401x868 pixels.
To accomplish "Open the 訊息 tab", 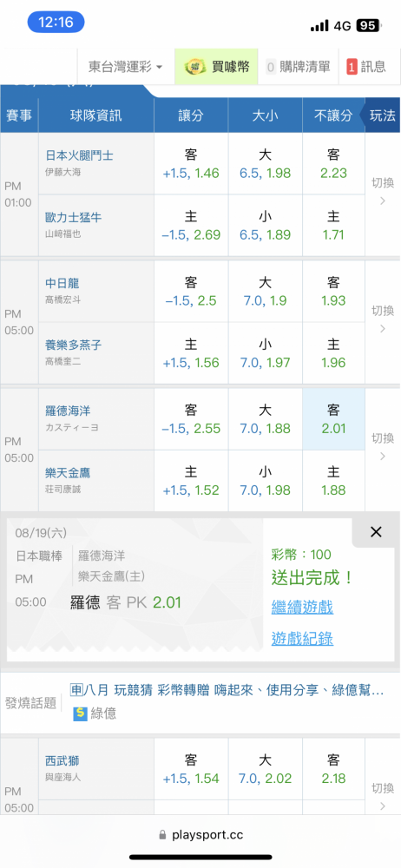I will click(366, 67).
